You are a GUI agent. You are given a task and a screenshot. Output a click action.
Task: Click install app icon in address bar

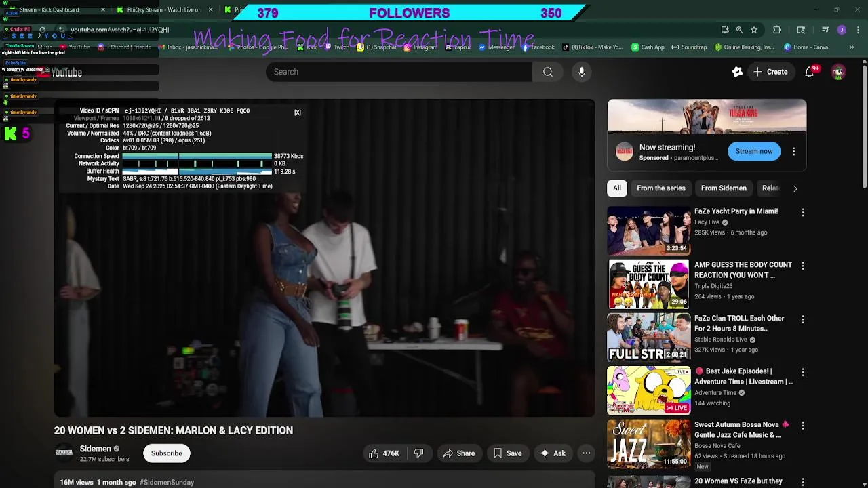[725, 30]
